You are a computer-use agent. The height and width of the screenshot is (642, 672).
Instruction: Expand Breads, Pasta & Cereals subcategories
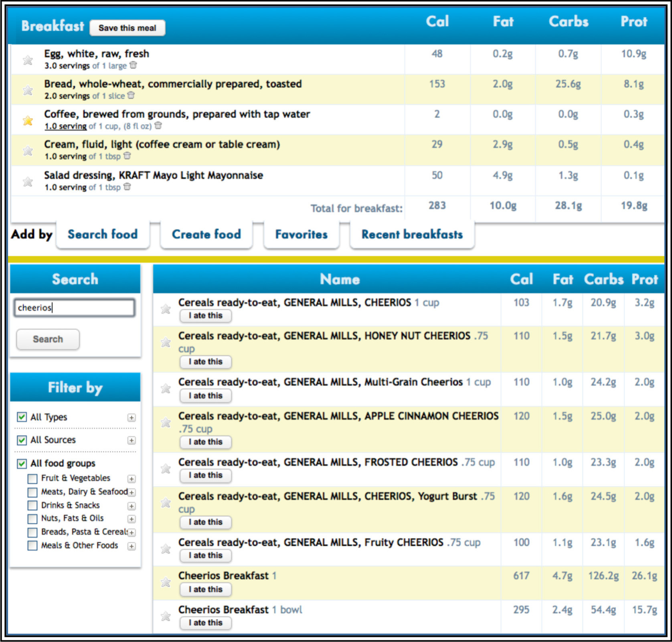132,533
